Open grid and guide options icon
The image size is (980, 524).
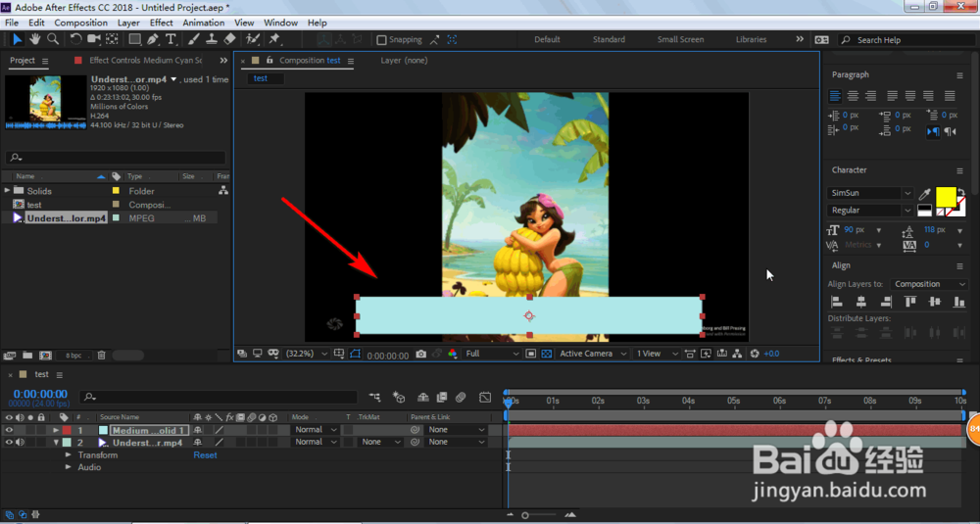339,354
